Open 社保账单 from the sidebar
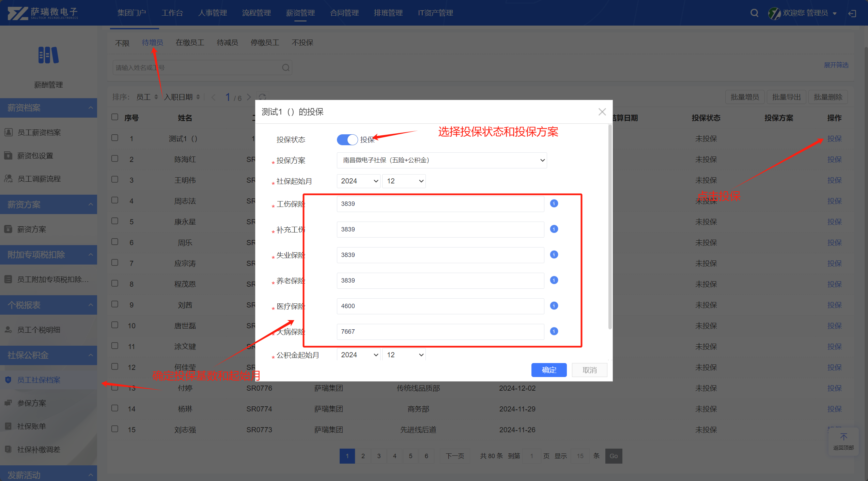 (31, 426)
